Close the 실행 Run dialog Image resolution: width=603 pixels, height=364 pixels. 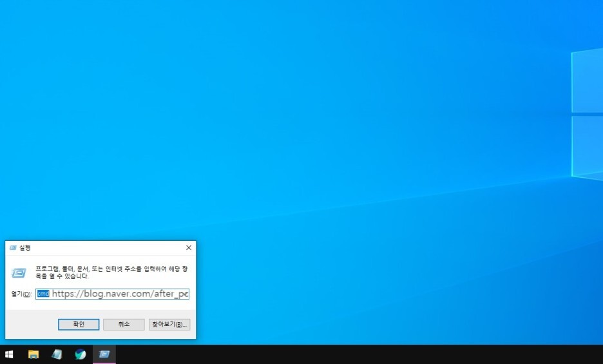click(x=188, y=248)
